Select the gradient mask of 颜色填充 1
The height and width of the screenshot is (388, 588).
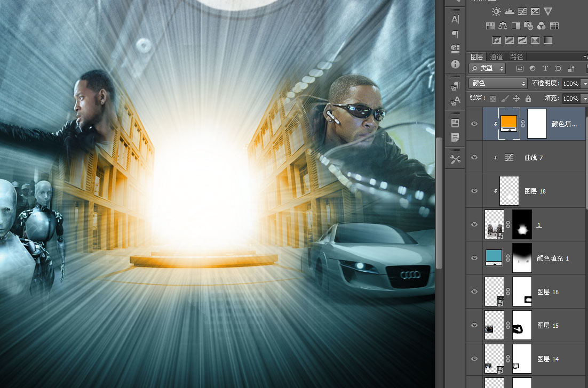click(x=522, y=258)
